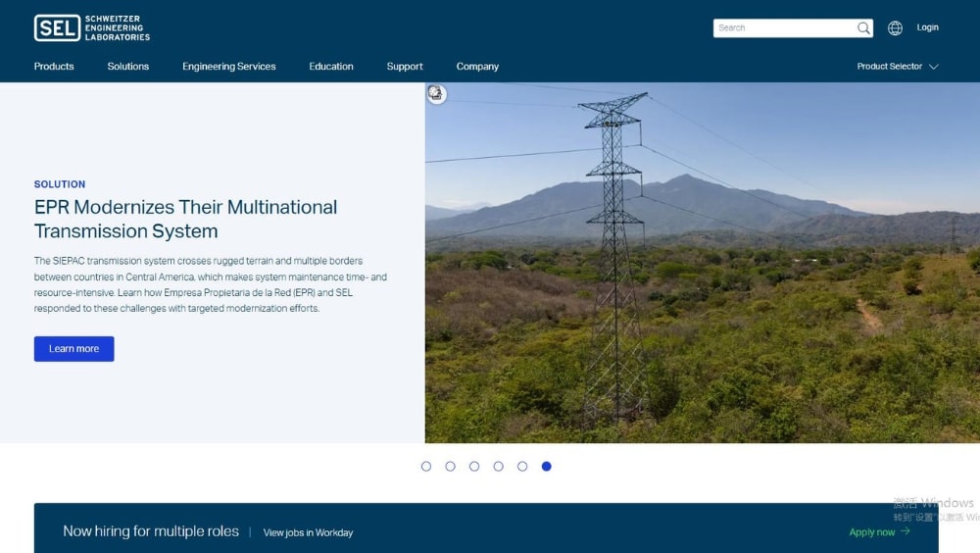Click the small icon on hero image corner

tap(436, 94)
